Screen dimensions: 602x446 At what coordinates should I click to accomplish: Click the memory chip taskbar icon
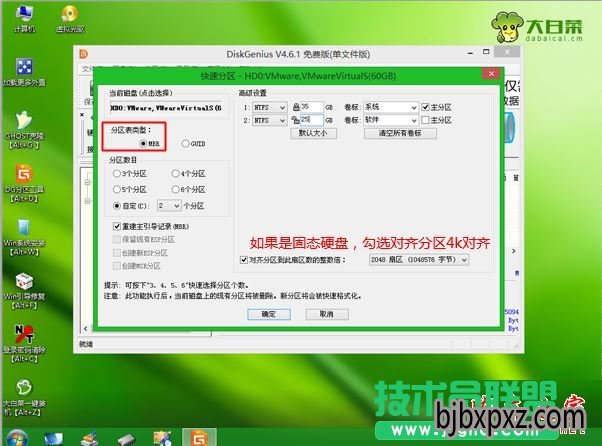click(126, 440)
